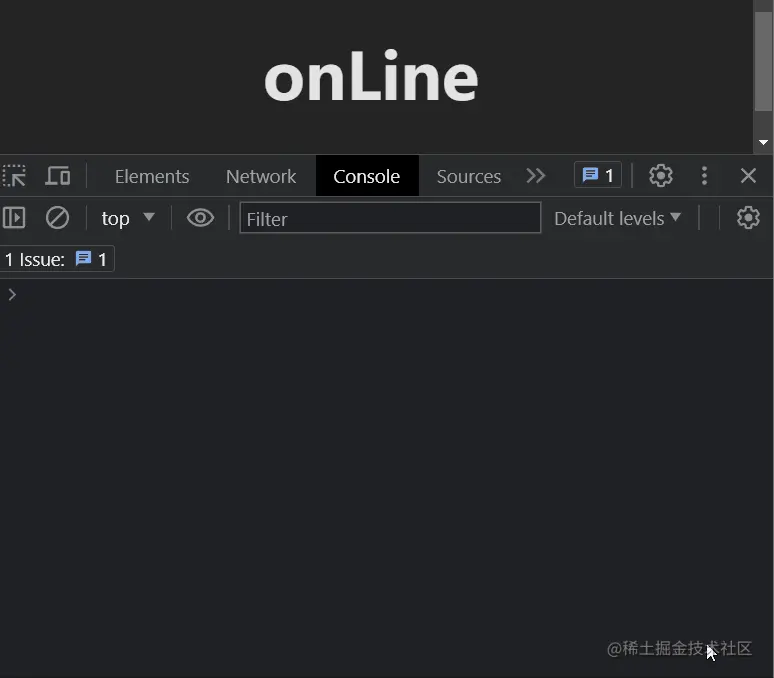Toggle the device toolbar emulation

58,176
